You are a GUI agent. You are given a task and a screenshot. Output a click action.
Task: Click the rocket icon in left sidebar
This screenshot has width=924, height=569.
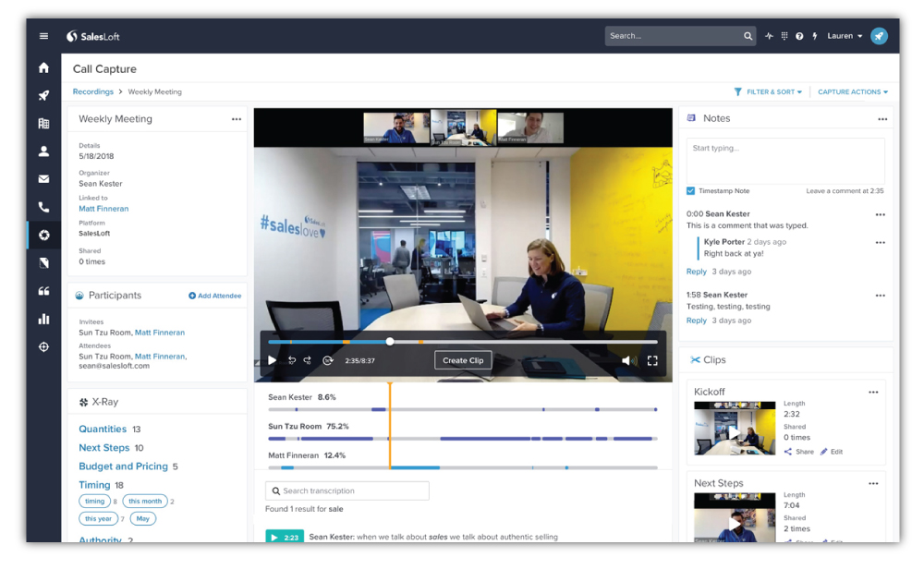click(x=43, y=95)
